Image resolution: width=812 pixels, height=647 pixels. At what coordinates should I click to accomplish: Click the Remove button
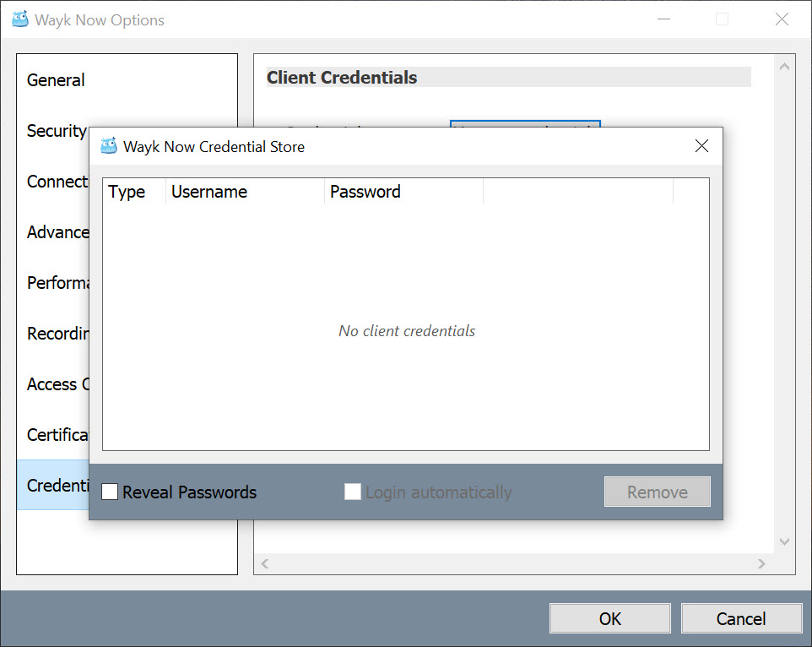(x=658, y=492)
